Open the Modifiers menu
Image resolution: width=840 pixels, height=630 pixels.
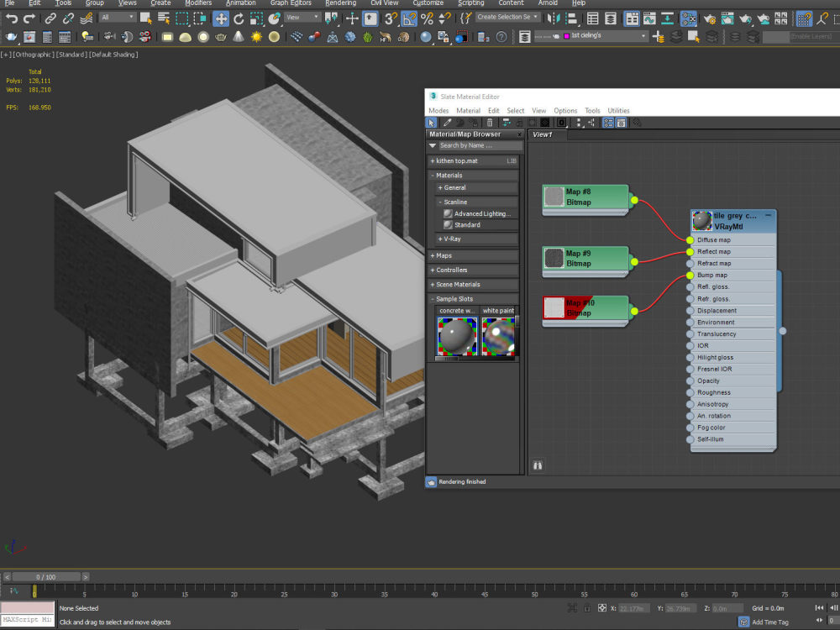[x=198, y=3]
